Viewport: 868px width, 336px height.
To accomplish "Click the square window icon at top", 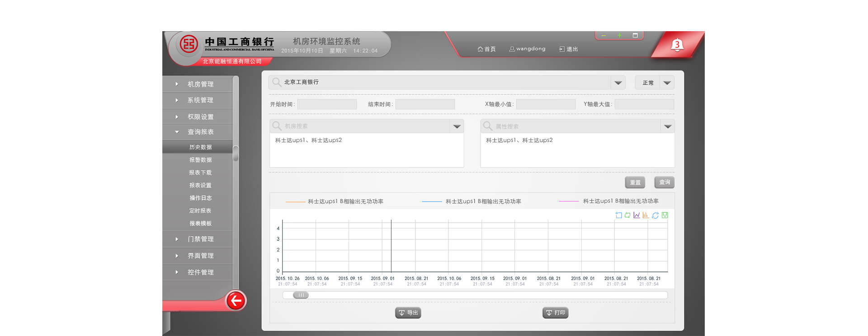I will [x=635, y=35].
